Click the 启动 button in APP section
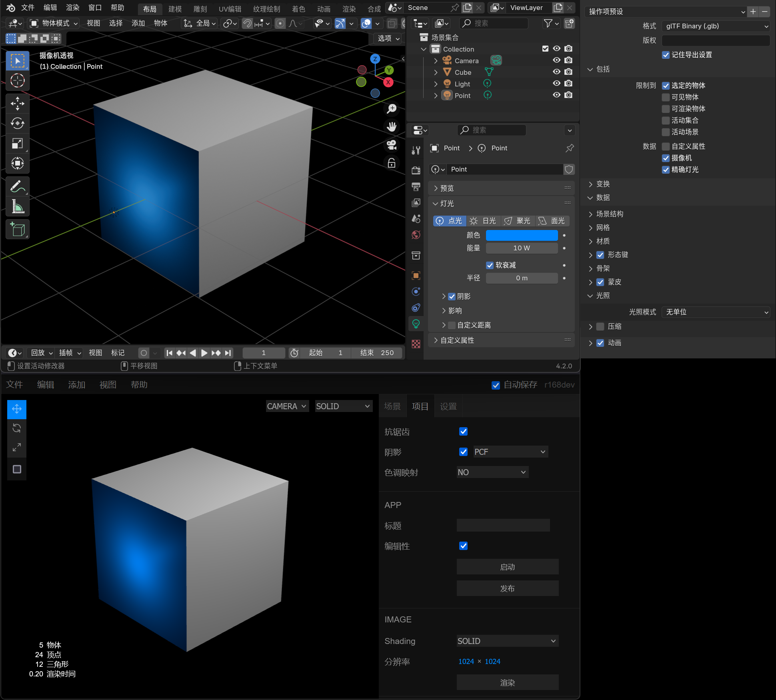Viewport: 776px width, 700px height. coord(507,567)
